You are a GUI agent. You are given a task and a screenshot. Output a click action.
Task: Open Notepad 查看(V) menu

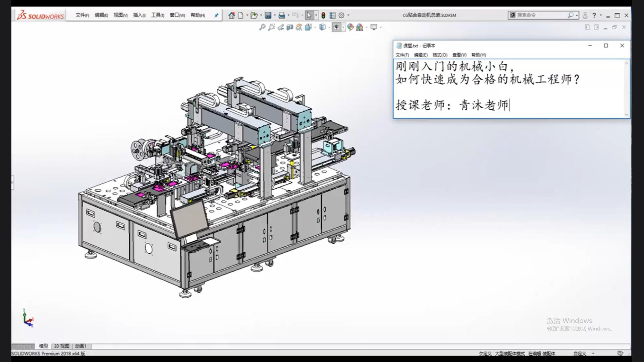pyautogui.click(x=459, y=55)
